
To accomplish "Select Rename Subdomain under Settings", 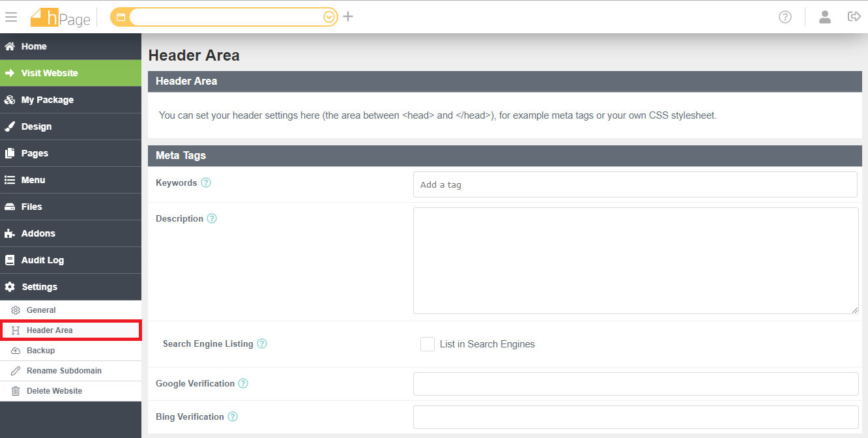I will click(x=70, y=371).
